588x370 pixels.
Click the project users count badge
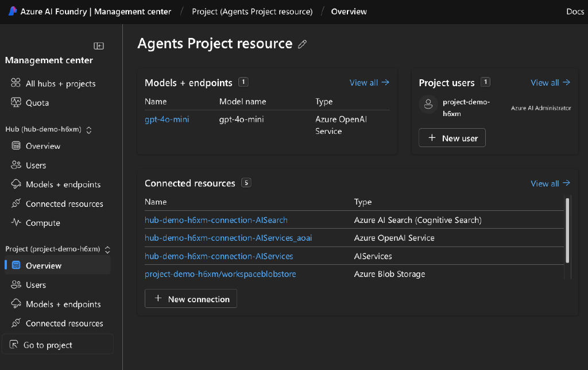point(485,82)
